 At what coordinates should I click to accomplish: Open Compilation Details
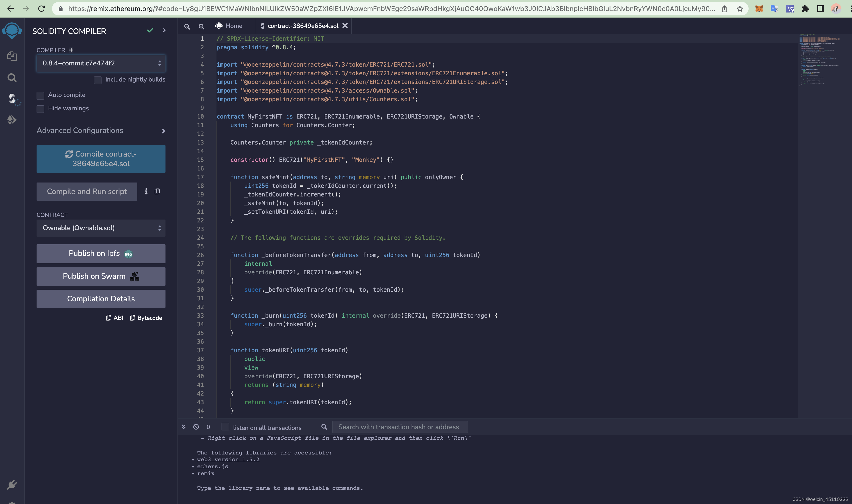click(x=101, y=299)
